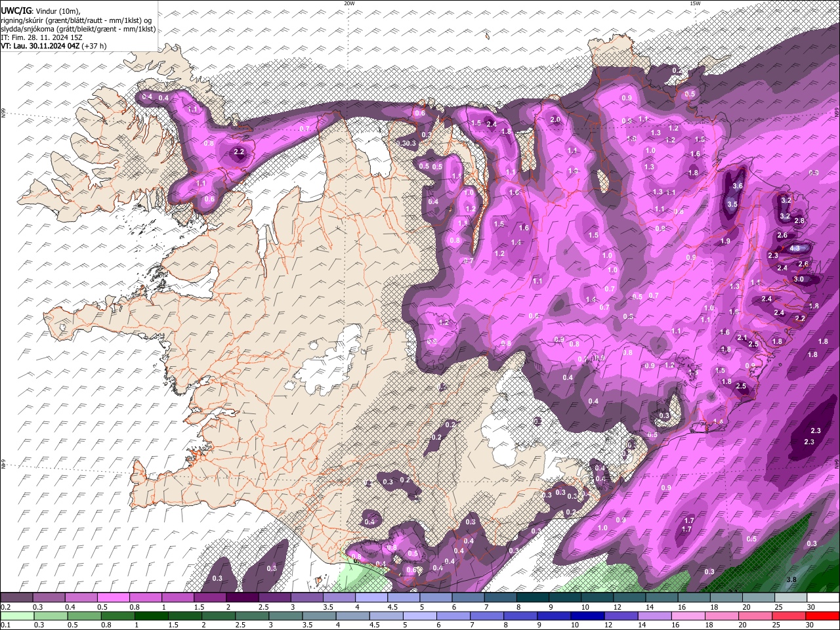
Task: Pick the light grey upper legend swatch at 25
Action: click(791, 598)
